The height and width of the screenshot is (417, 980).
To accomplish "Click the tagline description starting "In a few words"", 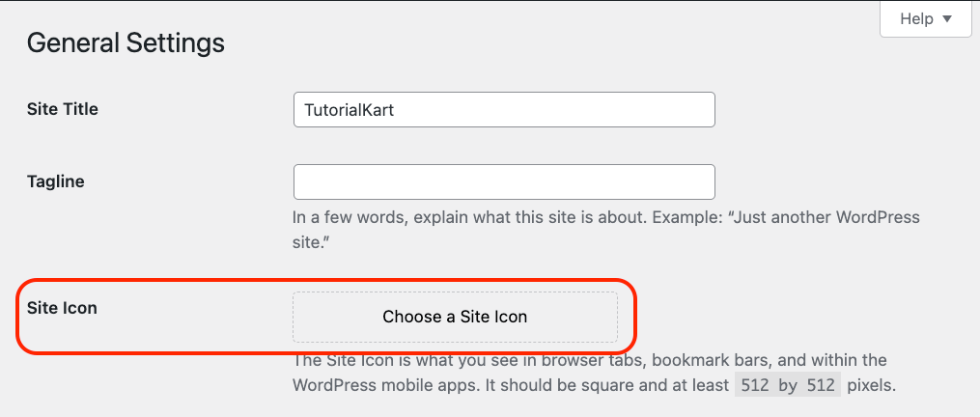I will click(606, 230).
